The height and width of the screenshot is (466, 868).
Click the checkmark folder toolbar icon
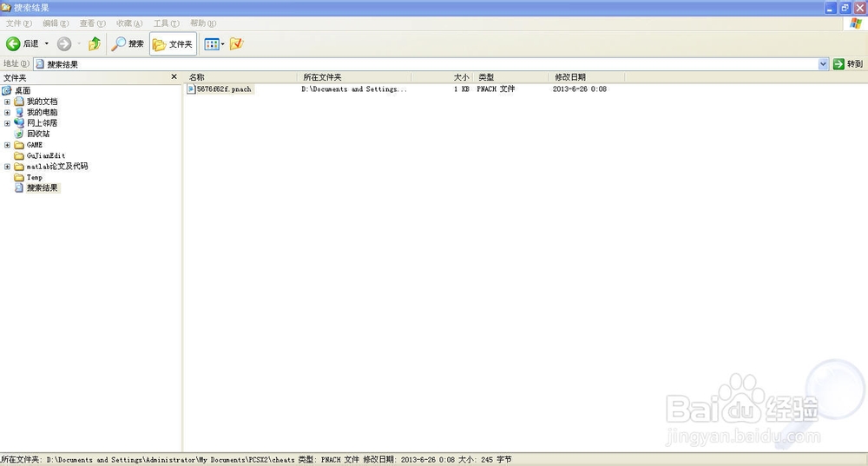[x=236, y=43]
